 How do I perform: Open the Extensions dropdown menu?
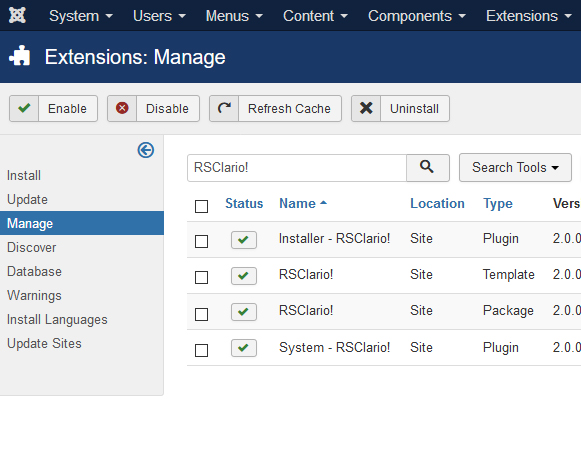529,16
